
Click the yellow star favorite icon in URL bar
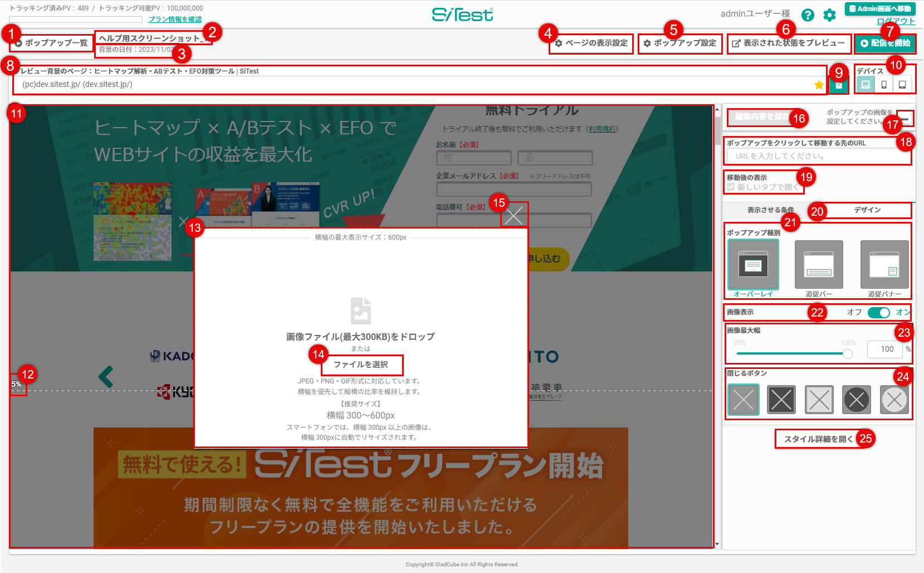pyautogui.click(x=819, y=85)
